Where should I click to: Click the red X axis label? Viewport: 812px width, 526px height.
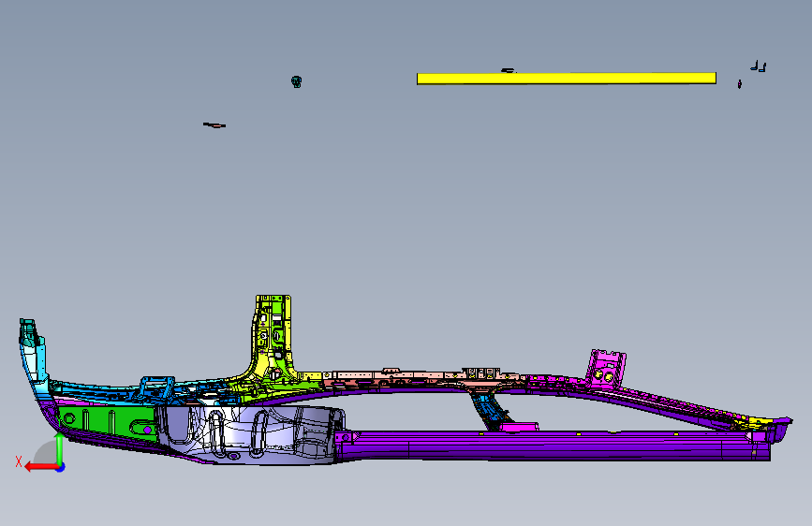pyautogui.click(x=19, y=461)
